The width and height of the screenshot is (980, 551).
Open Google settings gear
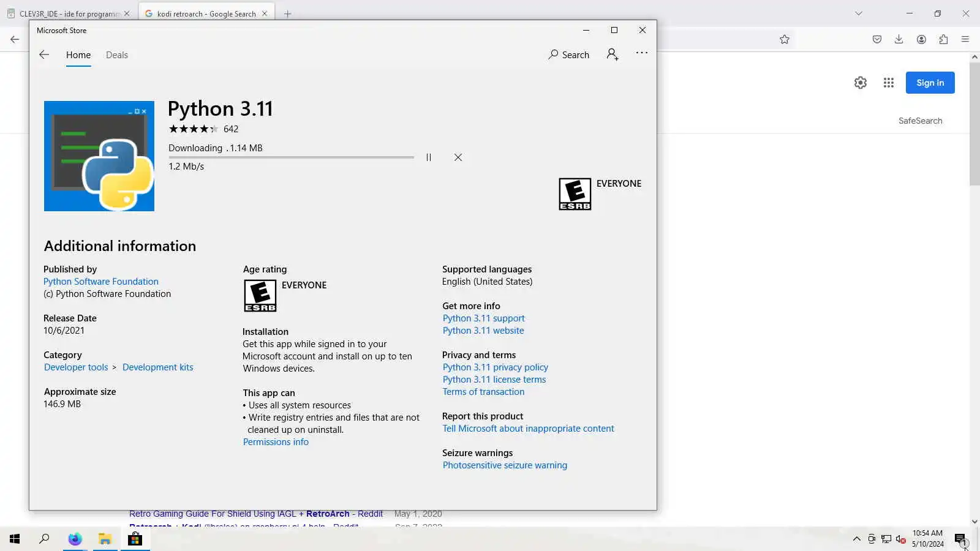click(861, 83)
